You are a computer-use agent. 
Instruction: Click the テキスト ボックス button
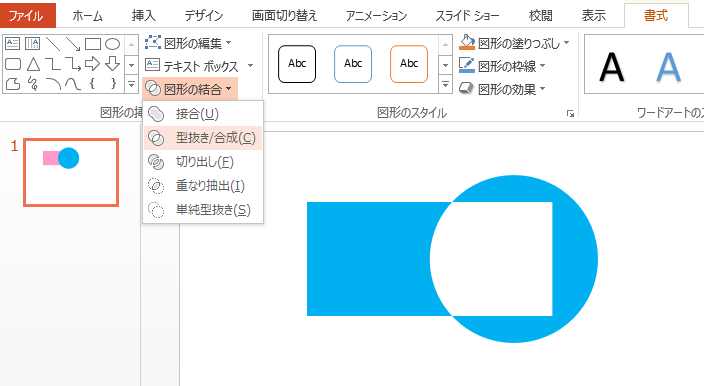point(199,66)
